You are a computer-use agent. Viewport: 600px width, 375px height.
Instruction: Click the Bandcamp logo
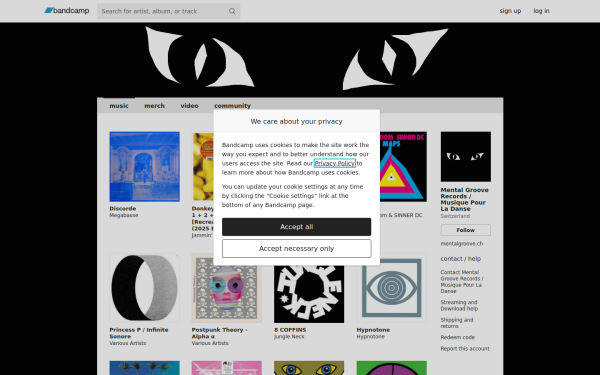[x=67, y=11]
